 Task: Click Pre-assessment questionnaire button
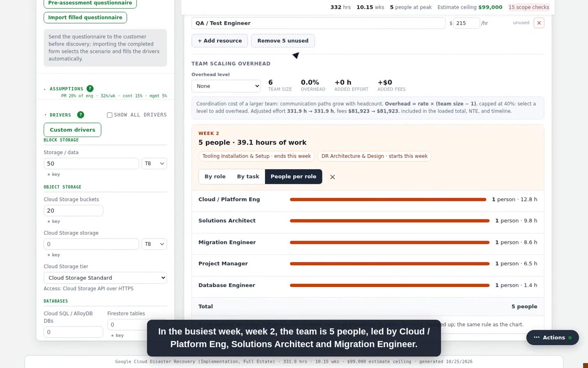[90, 3]
